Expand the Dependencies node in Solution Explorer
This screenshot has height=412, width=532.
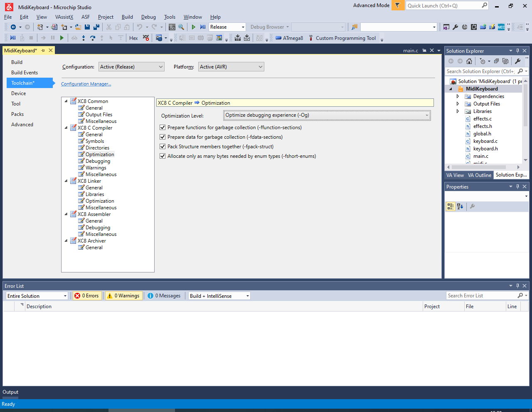click(458, 96)
